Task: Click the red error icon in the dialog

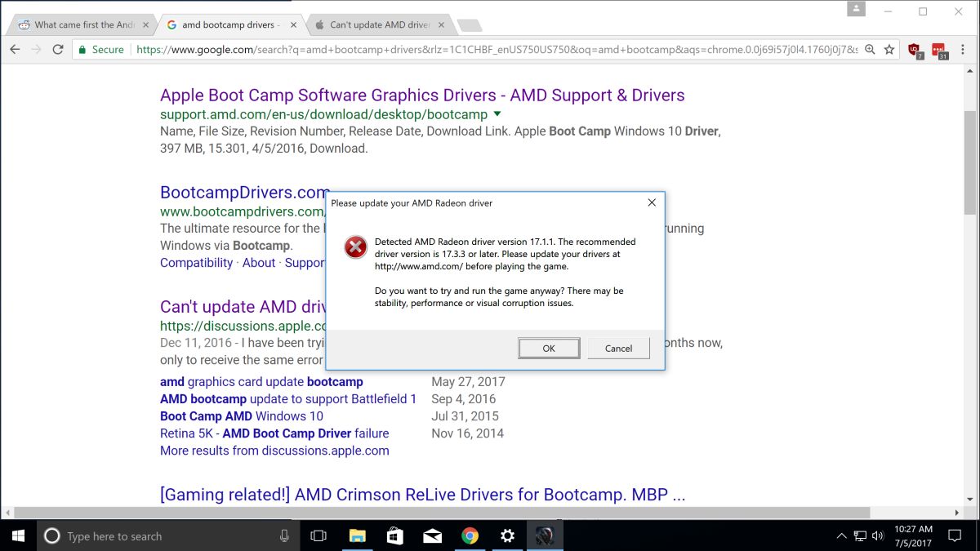Action: pyautogui.click(x=355, y=247)
